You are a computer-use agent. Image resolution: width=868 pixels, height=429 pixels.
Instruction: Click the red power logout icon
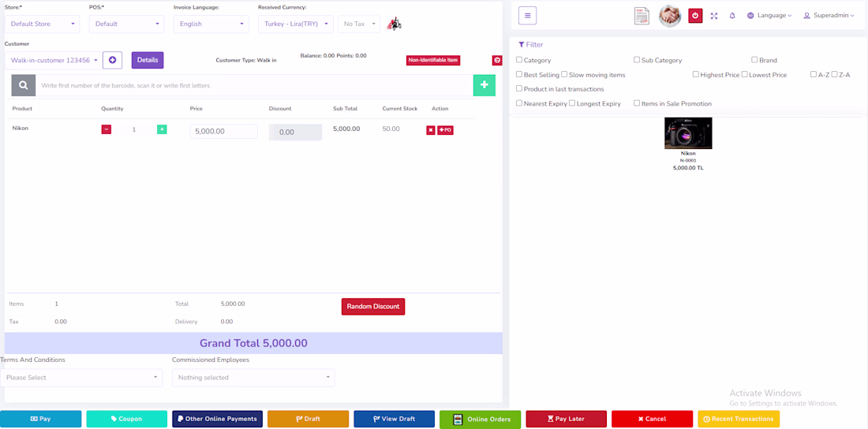click(x=695, y=16)
